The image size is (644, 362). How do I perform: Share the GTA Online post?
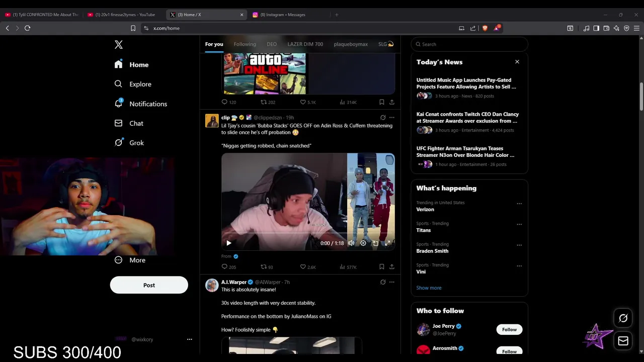[392, 102]
